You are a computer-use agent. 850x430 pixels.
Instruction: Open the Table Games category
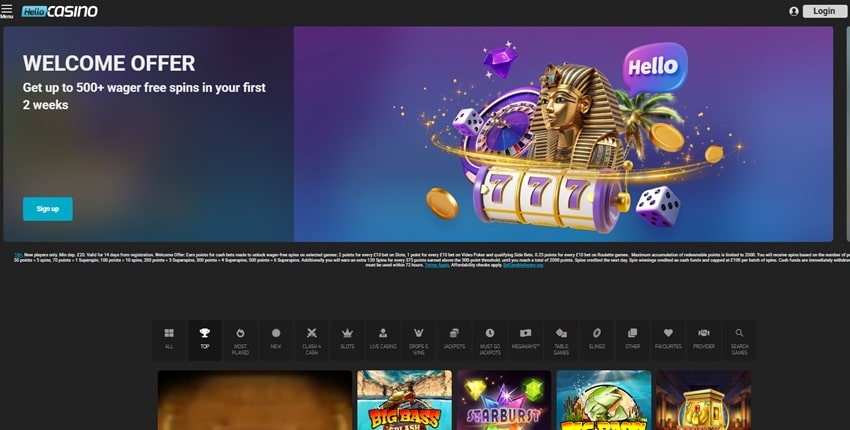[562, 340]
